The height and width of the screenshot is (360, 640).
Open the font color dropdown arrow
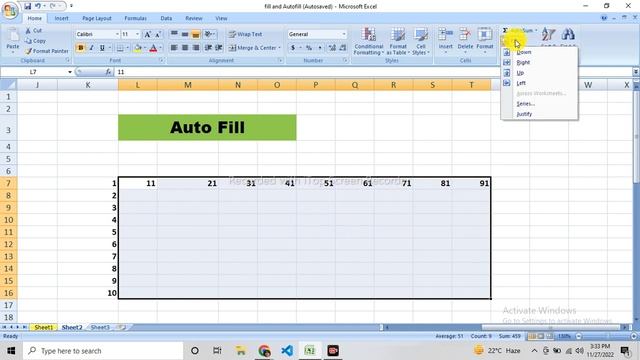(x=160, y=48)
